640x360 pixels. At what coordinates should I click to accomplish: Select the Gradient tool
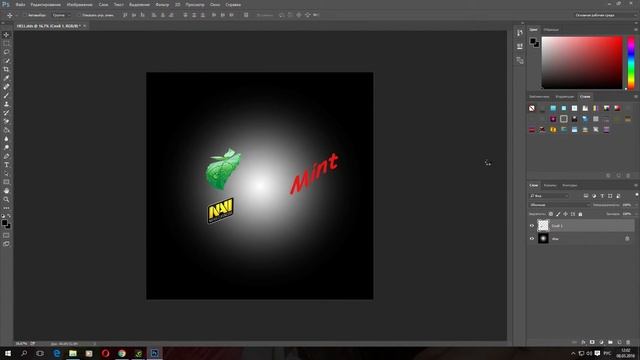tap(6, 130)
